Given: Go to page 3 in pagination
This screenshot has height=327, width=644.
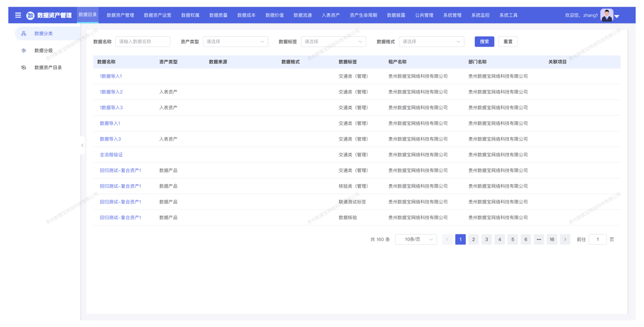Looking at the screenshot, I should (x=487, y=239).
